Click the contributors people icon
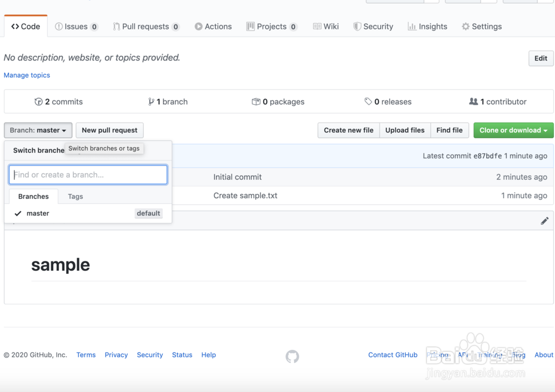 [473, 102]
